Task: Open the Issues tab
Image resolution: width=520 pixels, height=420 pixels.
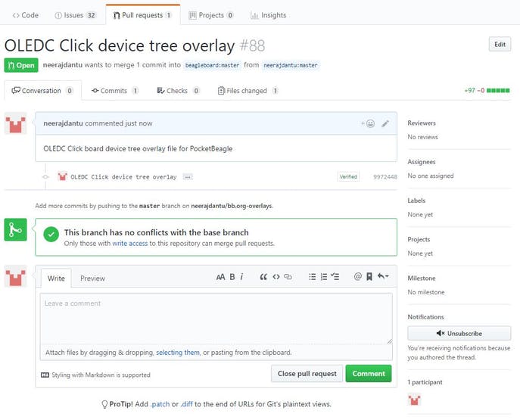Action: pos(75,15)
